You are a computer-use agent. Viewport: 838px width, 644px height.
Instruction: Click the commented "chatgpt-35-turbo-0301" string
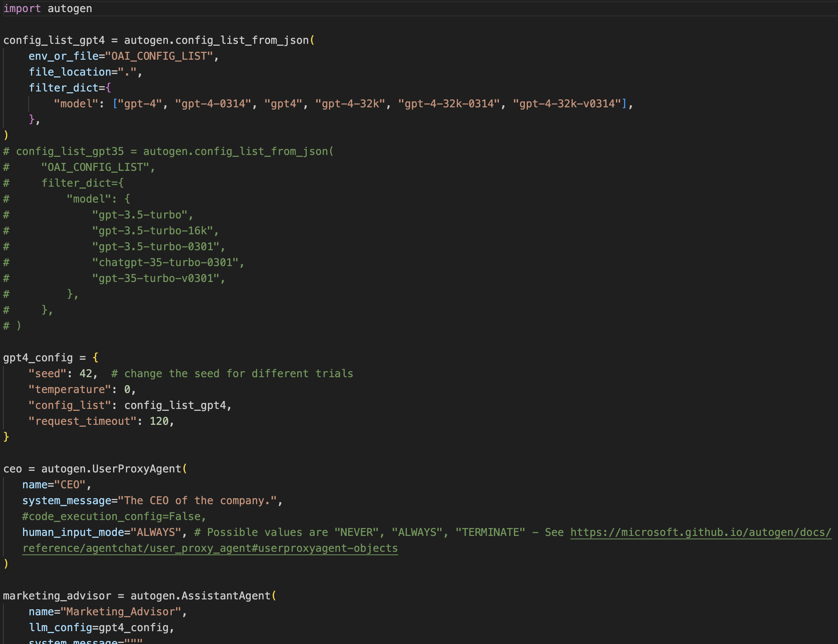pyautogui.click(x=165, y=263)
